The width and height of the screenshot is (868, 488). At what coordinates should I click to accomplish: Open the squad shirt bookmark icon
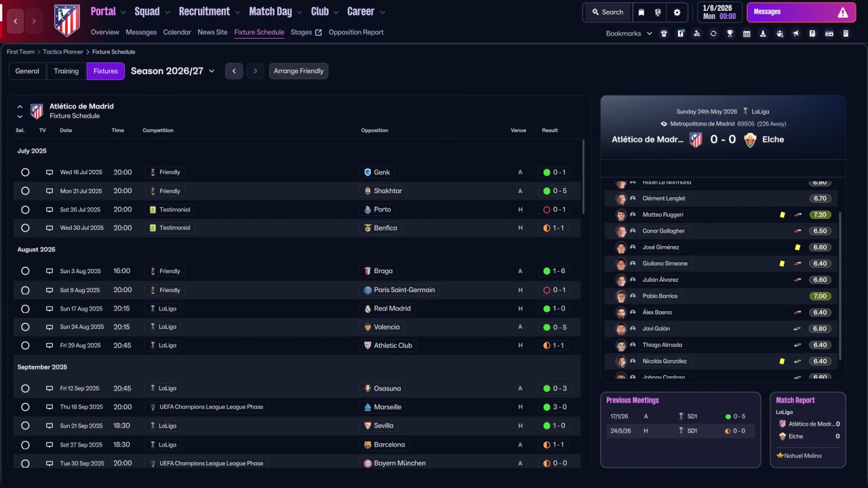click(663, 33)
